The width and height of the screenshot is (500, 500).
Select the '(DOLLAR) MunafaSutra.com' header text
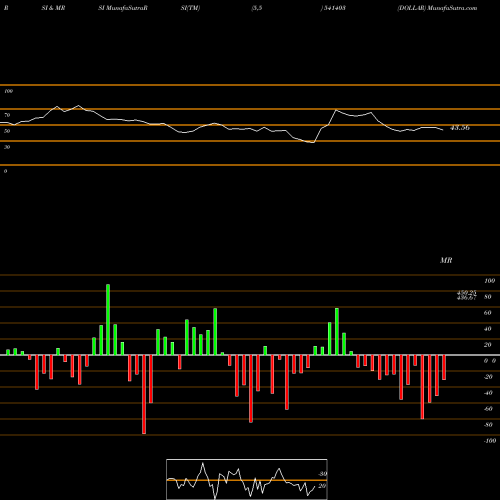pyautogui.click(x=437, y=8)
